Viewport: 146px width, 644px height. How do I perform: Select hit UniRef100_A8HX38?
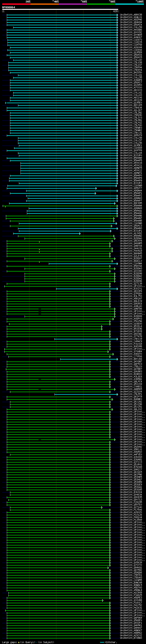coord(131,15)
